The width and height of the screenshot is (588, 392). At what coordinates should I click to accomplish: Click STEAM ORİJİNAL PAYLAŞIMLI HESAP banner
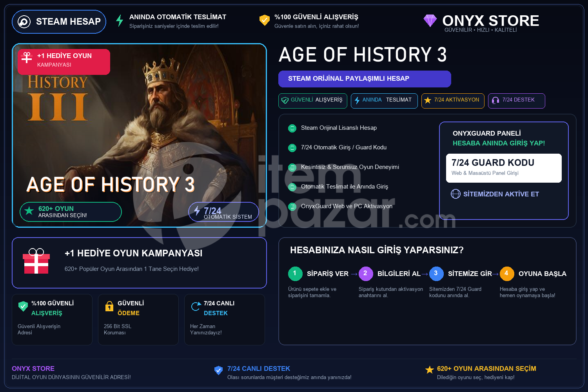(x=365, y=79)
